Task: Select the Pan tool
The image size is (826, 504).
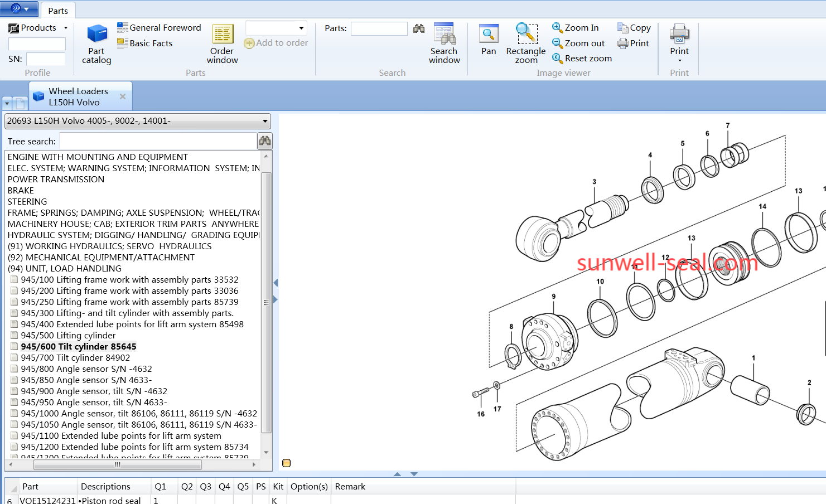Action: [489, 40]
